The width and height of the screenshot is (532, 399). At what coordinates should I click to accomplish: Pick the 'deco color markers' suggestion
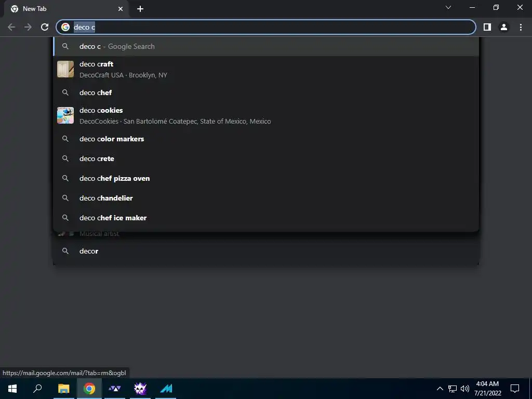pyautogui.click(x=266, y=139)
